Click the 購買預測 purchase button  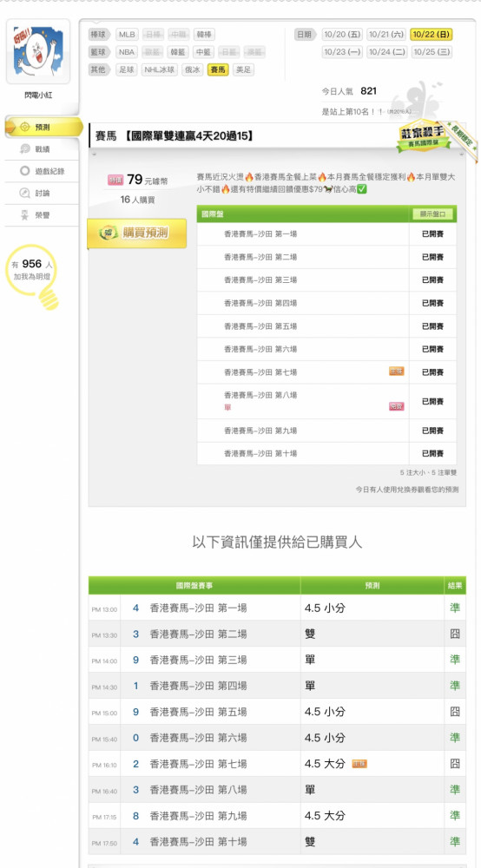pos(136,233)
